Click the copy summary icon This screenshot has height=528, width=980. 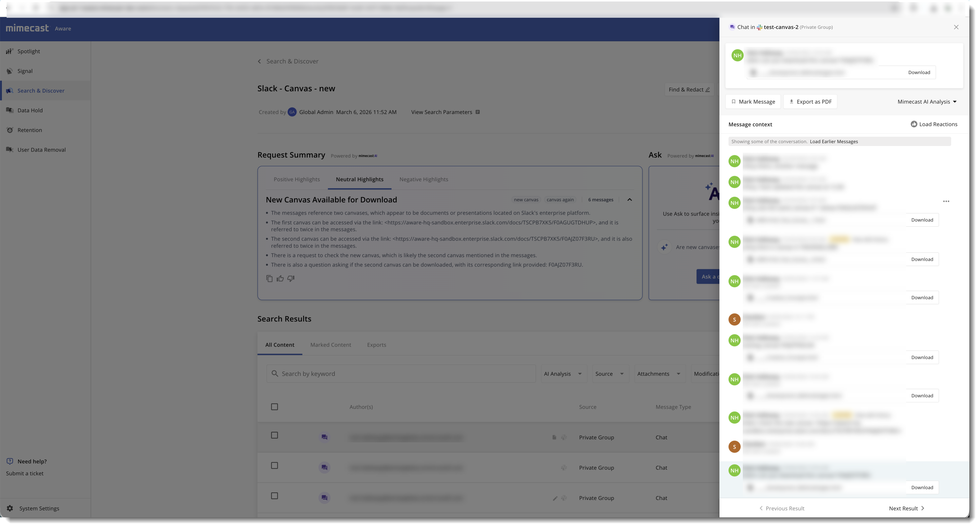[269, 279]
